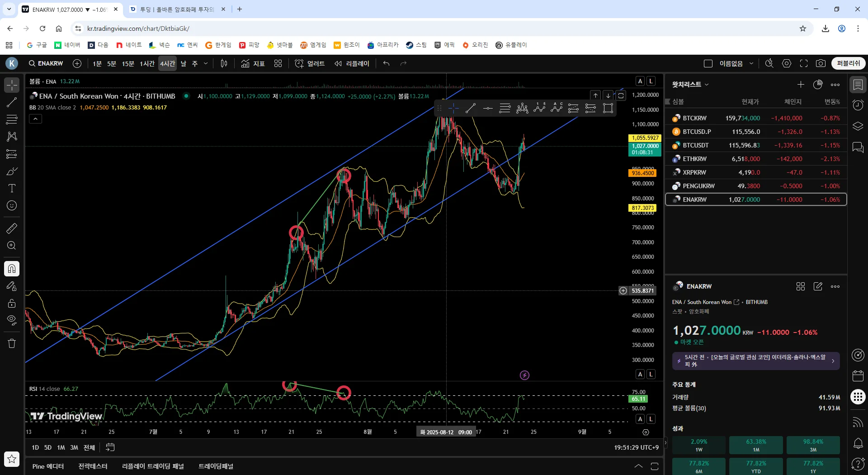Image resolution: width=868 pixels, height=475 pixels.
Task: Pick the text annotation tool
Action: 12,188
